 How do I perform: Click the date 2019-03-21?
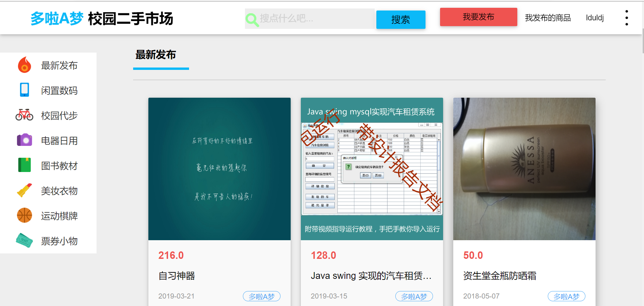pyautogui.click(x=176, y=296)
